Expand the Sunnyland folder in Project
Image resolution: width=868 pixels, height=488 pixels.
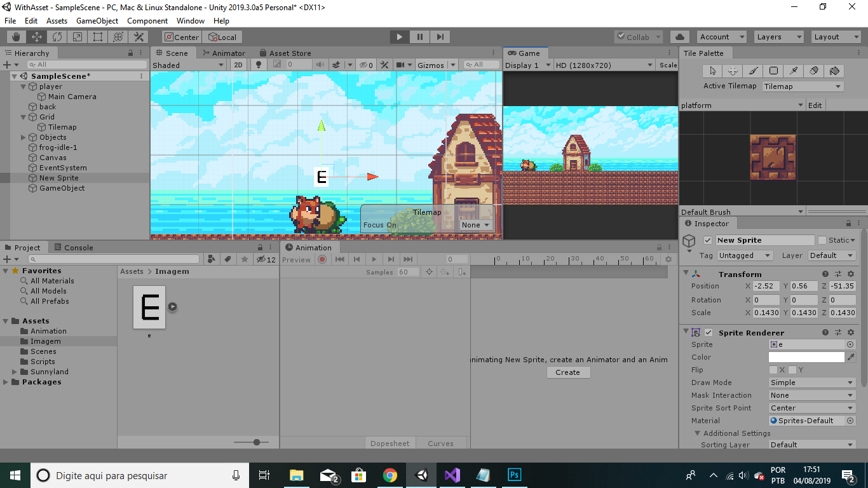(x=15, y=372)
